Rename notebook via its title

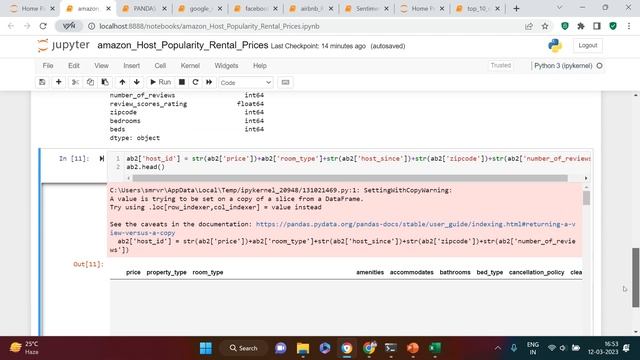coord(182,45)
